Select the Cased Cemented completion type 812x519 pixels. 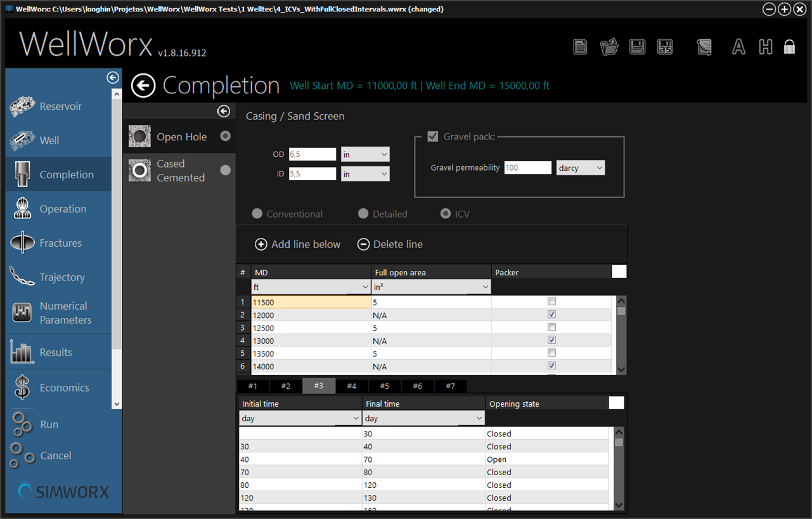click(180, 171)
